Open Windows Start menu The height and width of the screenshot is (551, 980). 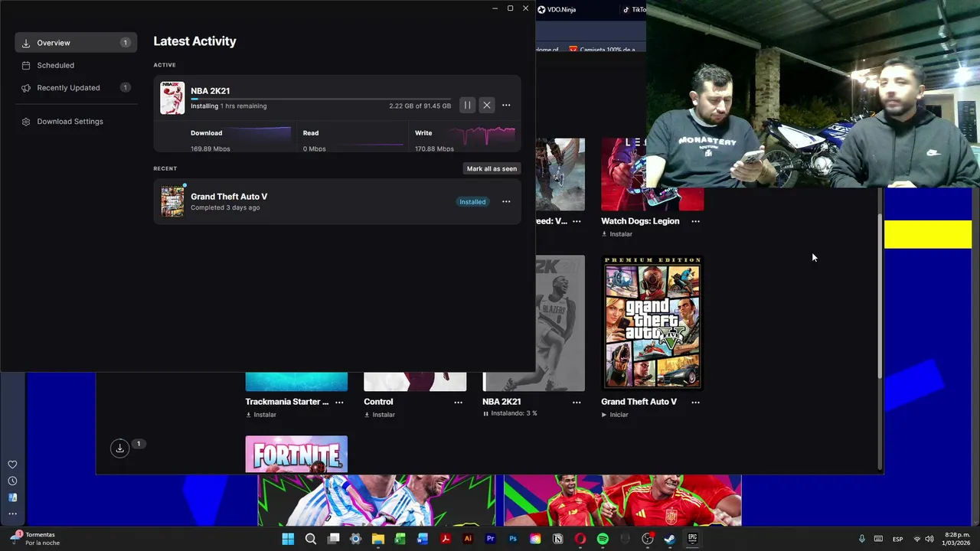click(288, 539)
